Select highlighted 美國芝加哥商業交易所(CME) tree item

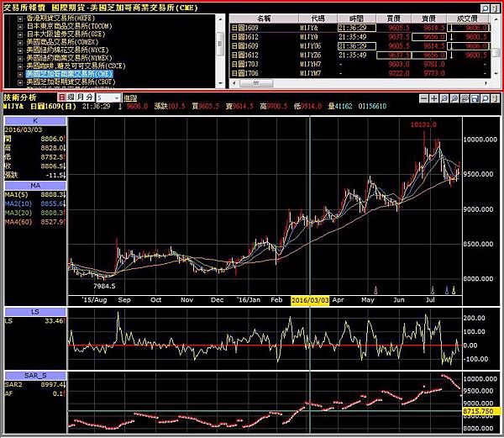69,74
